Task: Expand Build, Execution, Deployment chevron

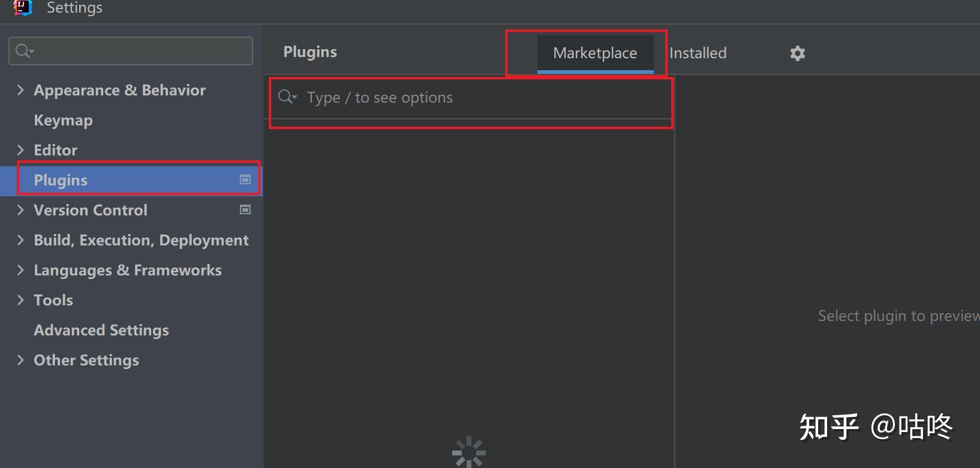Action: coord(20,240)
